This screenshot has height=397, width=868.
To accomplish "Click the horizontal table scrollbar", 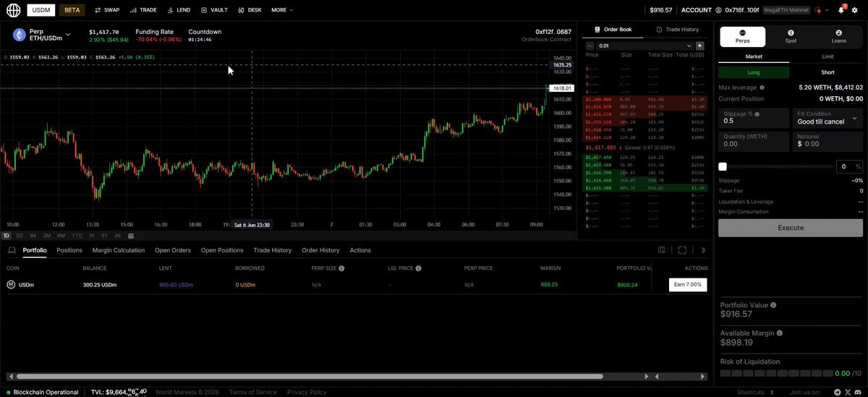I will (x=310, y=377).
